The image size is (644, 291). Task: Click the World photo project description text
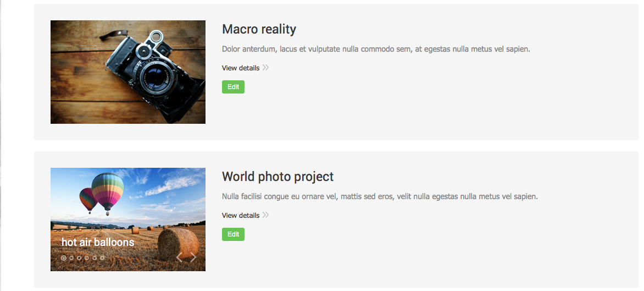380,196
